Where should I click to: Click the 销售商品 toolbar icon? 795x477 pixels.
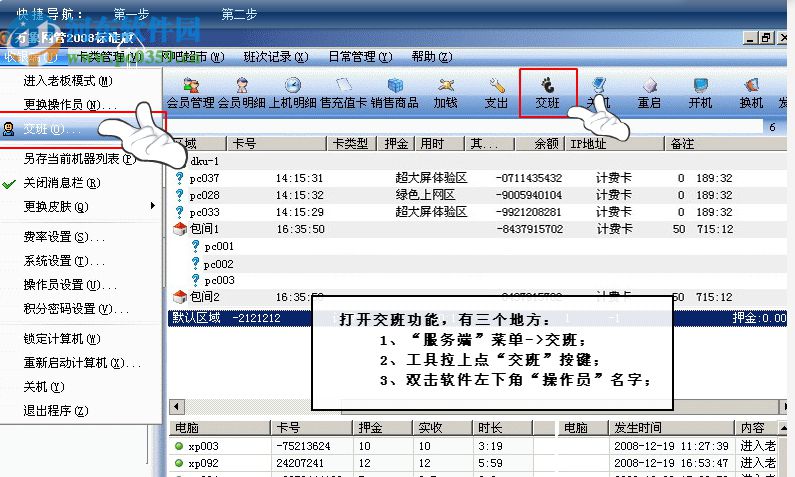[x=394, y=93]
